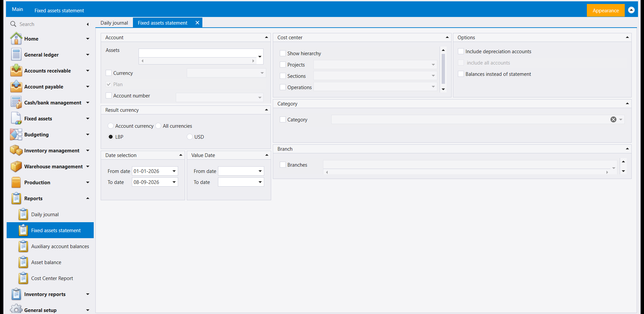Enable Include depreciation accounts
The width and height of the screenshot is (644, 314).
pyautogui.click(x=461, y=51)
